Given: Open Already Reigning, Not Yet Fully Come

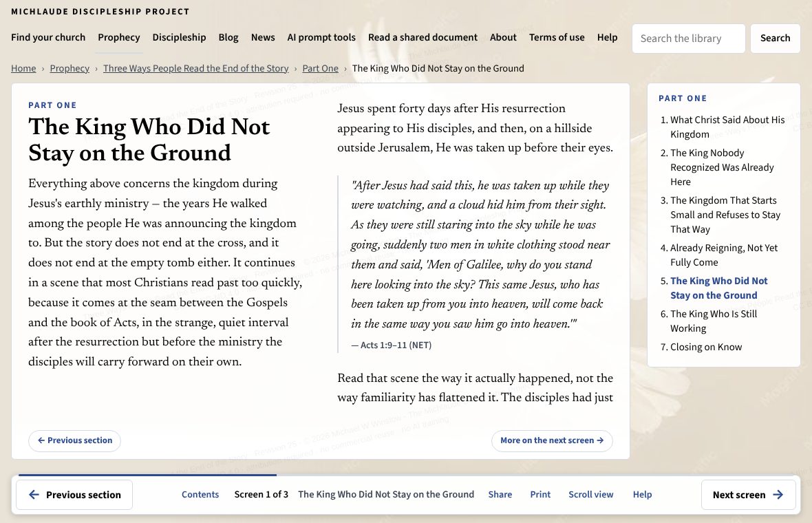Looking at the screenshot, I should tap(724, 255).
